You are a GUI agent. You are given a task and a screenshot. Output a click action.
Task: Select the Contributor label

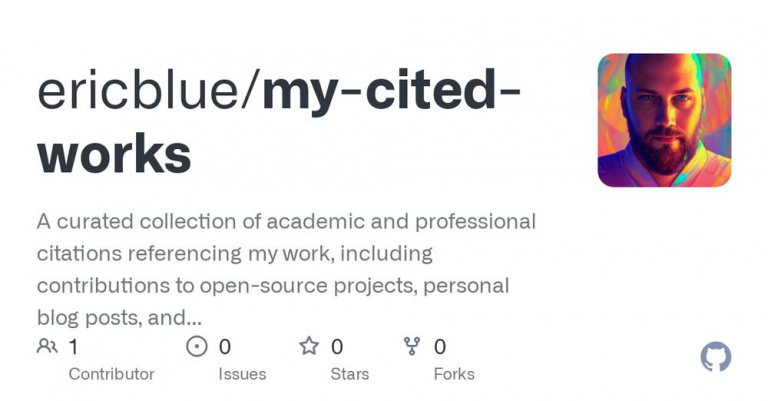click(x=111, y=374)
